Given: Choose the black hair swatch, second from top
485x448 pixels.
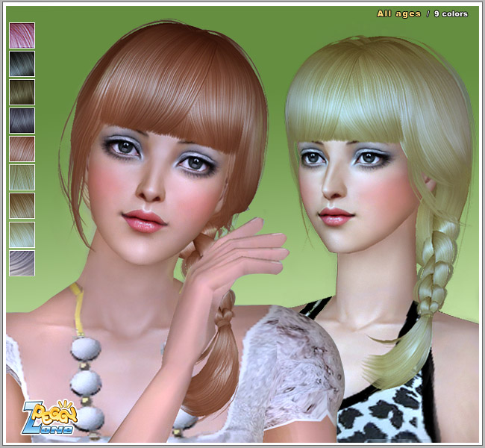Looking at the screenshot, I should tap(22, 63).
